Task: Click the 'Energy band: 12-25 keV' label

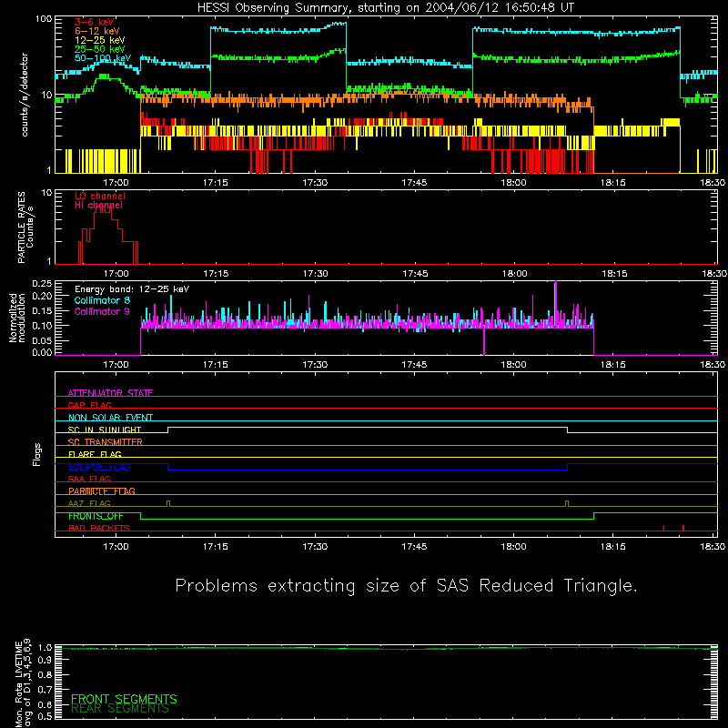Action: pyautogui.click(x=131, y=289)
